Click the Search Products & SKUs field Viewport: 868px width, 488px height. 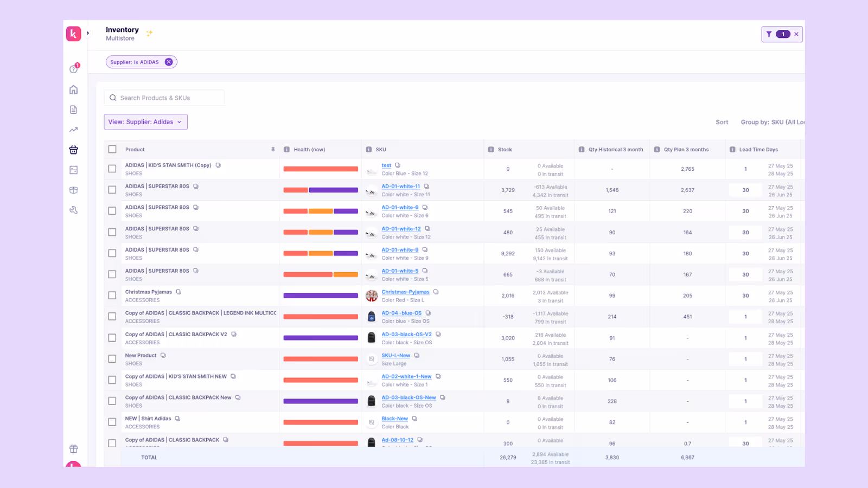(164, 98)
